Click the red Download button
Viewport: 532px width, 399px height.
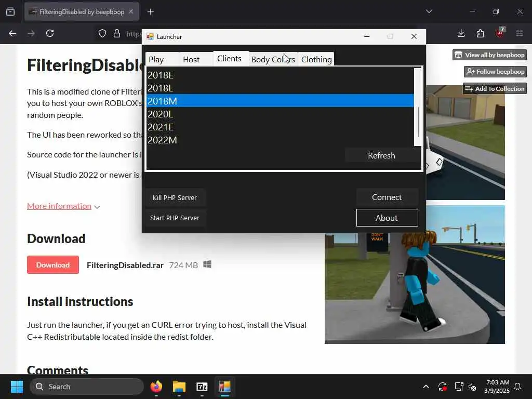[x=53, y=264]
